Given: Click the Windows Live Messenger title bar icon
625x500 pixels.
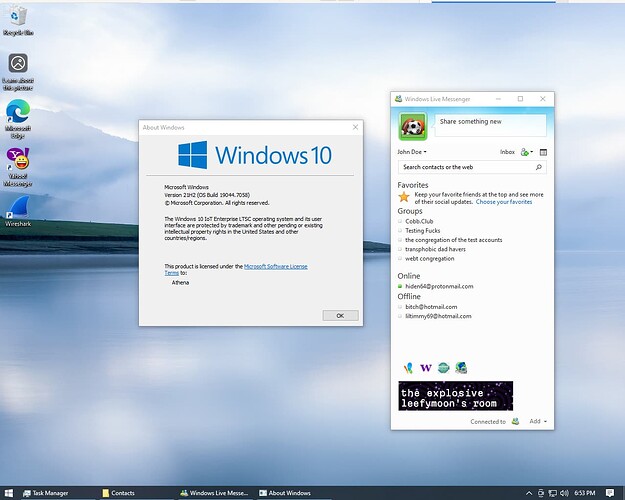Looking at the screenshot, I should [x=398, y=99].
